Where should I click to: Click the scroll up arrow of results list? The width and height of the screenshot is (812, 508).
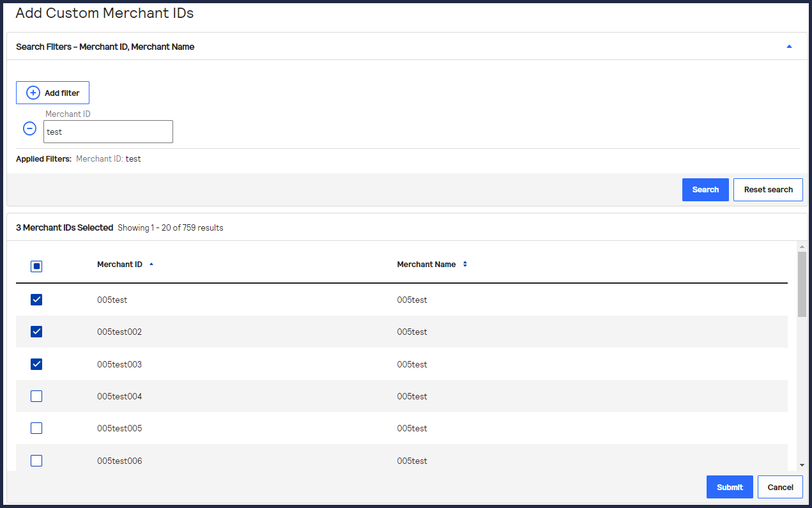[802, 247]
